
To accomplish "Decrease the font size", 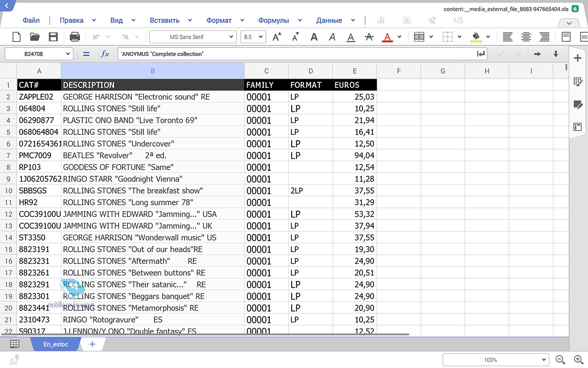I will [x=295, y=37].
